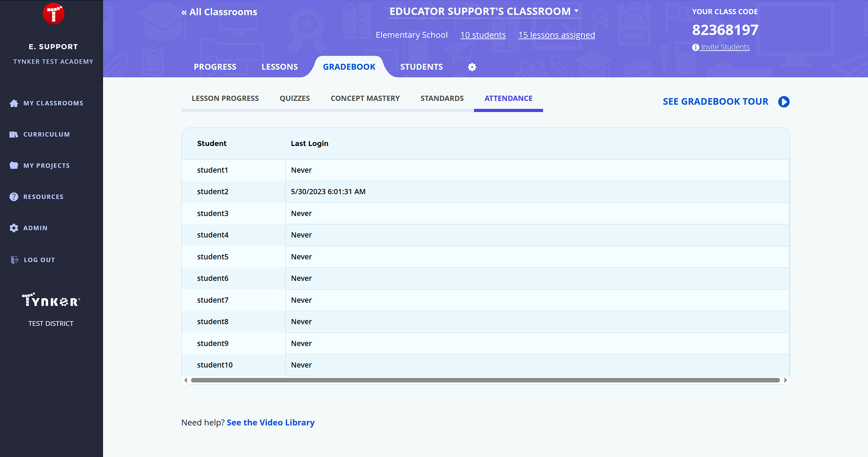
Task: Click student1 row name
Action: (212, 170)
